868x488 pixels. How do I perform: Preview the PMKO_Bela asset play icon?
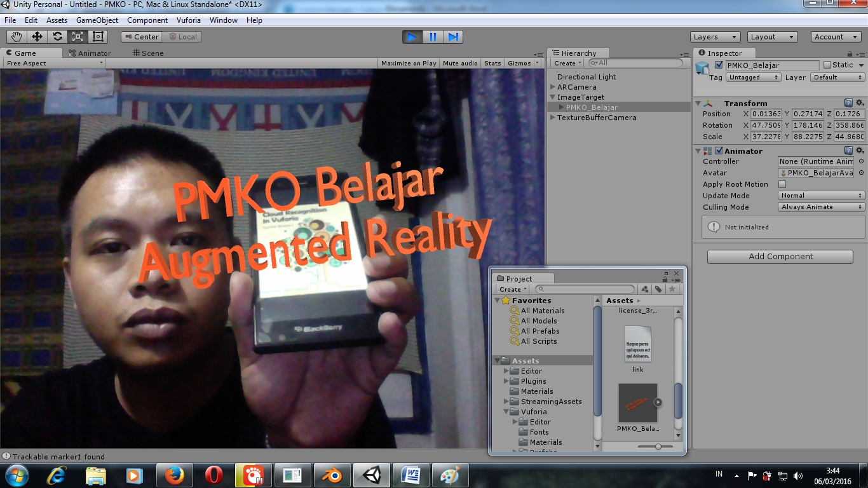[658, 402]
